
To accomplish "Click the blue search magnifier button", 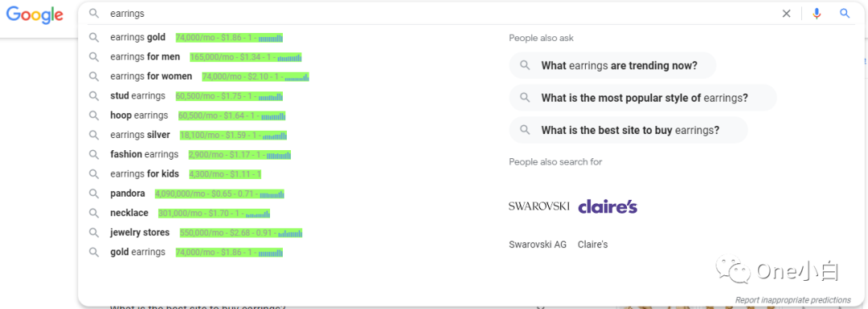I will 844,14.
